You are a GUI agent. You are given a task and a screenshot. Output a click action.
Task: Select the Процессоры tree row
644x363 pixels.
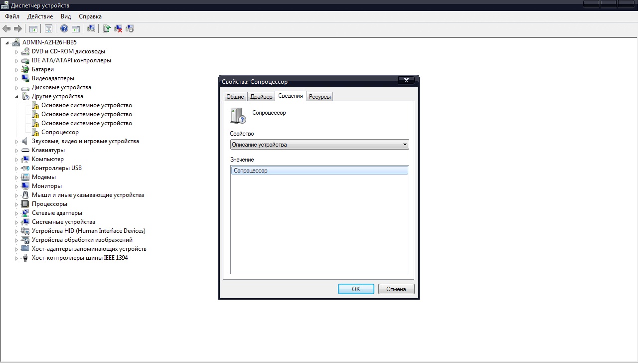(x=49, y=204)
